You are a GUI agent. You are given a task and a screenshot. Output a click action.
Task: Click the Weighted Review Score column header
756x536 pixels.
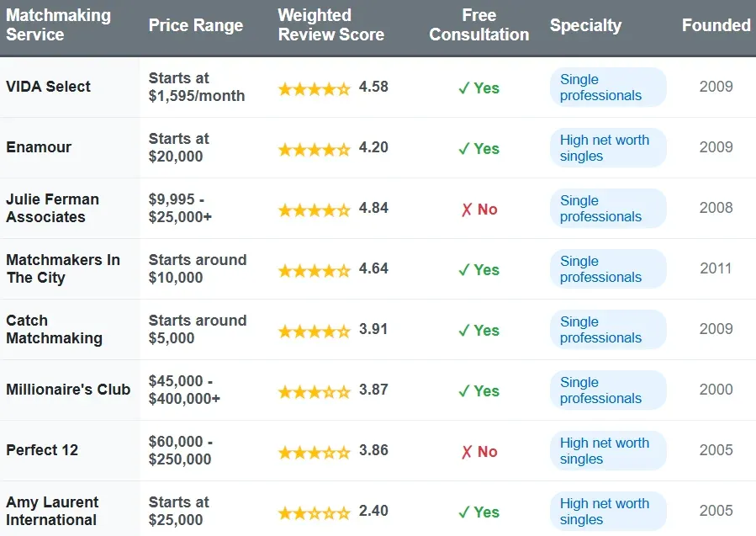click(x=331, y=25)
